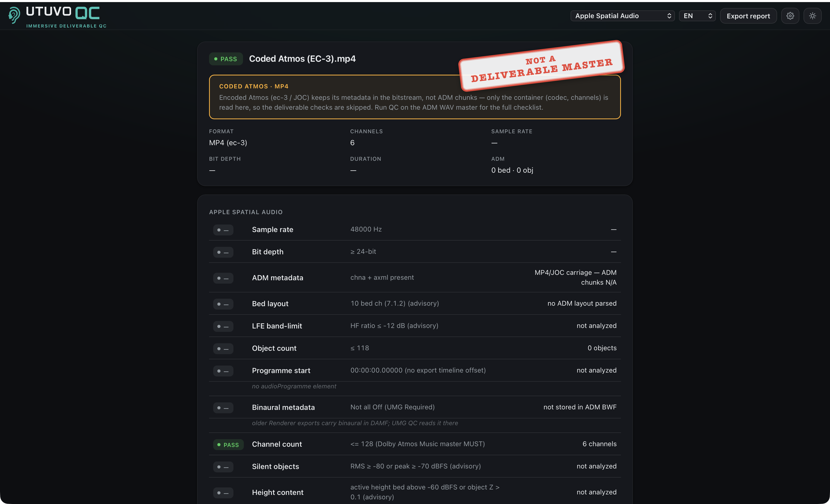Click the HF ratio ≤ -12 dB requirement

click(x=394, y=326)
